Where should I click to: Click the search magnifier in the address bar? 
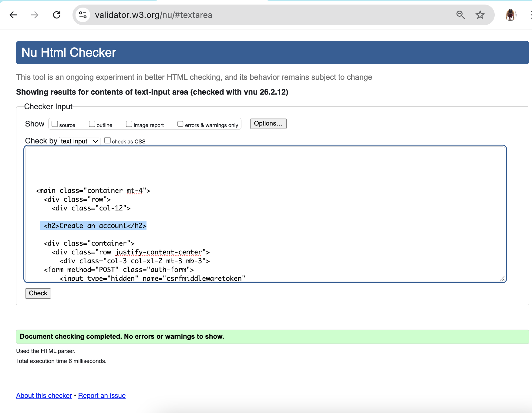click(x=460, y=15)
